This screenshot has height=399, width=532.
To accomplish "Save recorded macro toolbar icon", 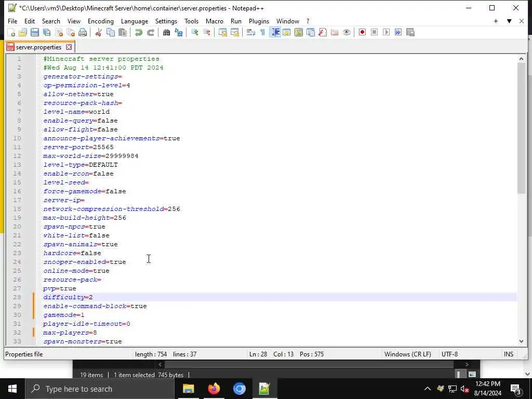I will point(410,32).
